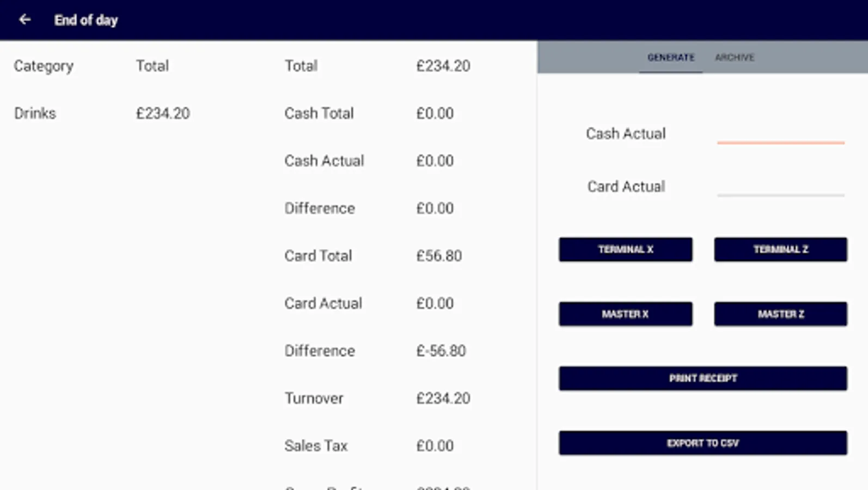Viewport: 868px width, 490px height.
Task: Click EXPORT TO CSV
Action: click(702, 443)
